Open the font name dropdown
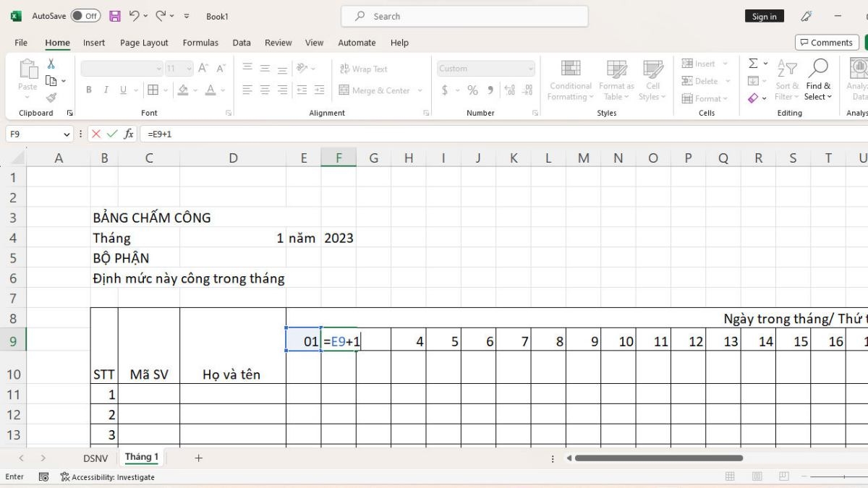The width and height of the screenshot is (868, 488). (x=159, y=69)
